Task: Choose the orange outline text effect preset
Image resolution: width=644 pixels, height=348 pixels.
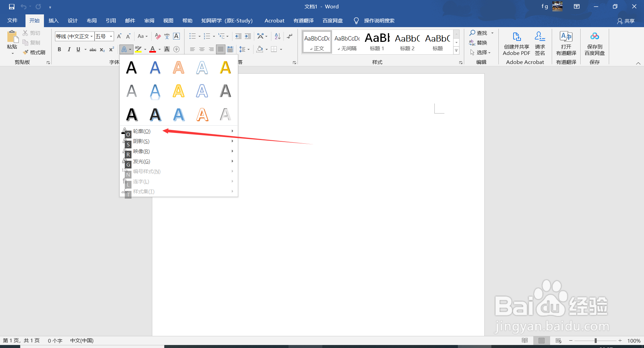Action: click(x=202, y=115)
